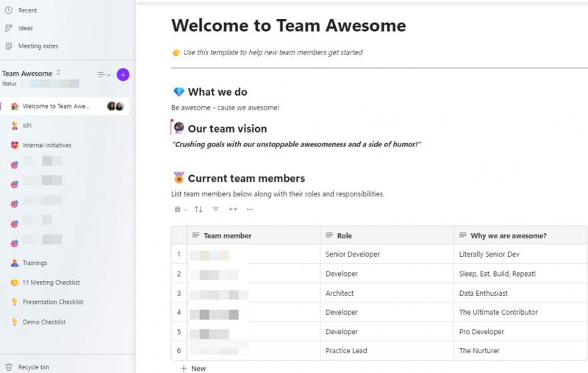The height and width of the screenshot is (373, 588).
Task: Expand the Team Awesome workspace switcher
Action: tap(59, 73)
